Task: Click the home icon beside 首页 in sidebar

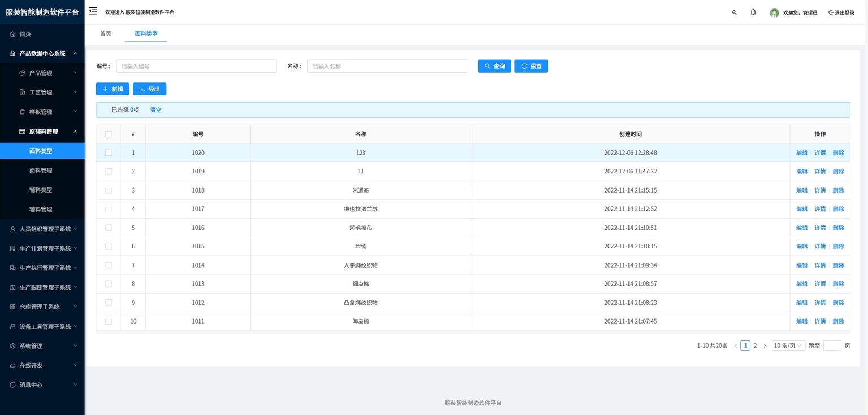Action: (x=13, y=34)
